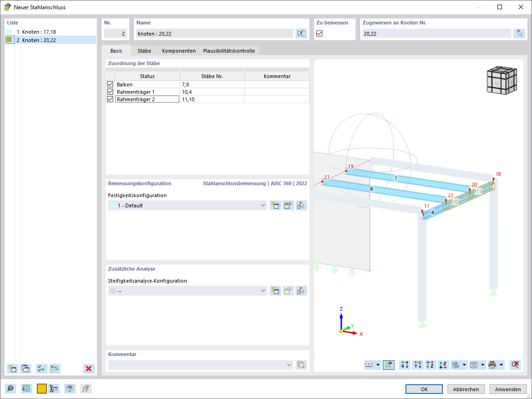Open the numbering options dropdown arrow
Screen dimensions: 532x399
[378, 365]
